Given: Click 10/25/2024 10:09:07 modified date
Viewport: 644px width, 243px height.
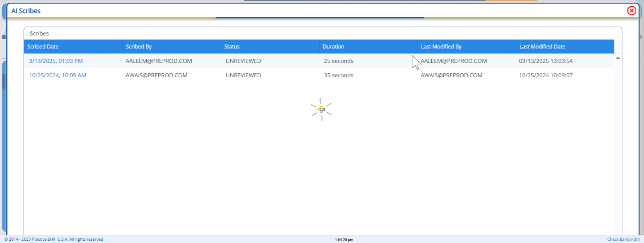Looking at the screenshot, I should click(546, 75).
